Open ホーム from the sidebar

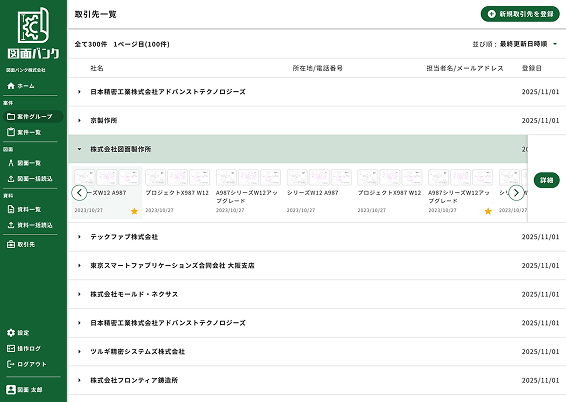21,86
